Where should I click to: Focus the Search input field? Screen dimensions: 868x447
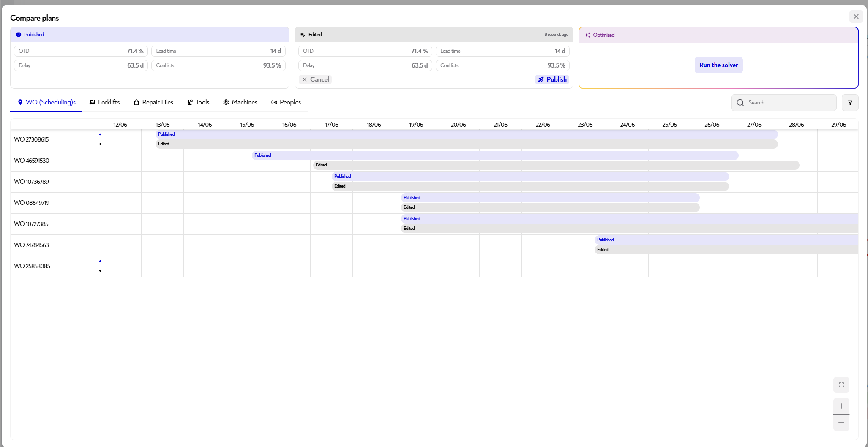pyautogui.click(x=783, y=103)
